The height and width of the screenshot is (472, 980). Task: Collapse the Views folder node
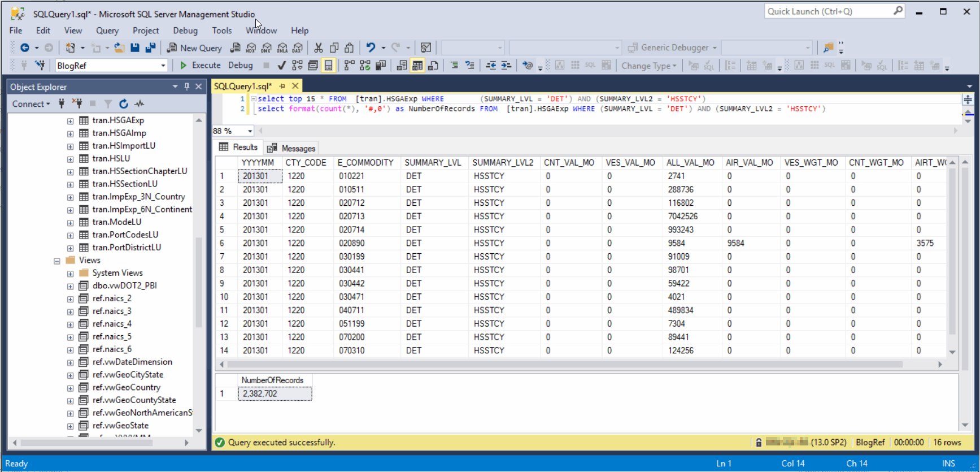[x=57, y=261]
